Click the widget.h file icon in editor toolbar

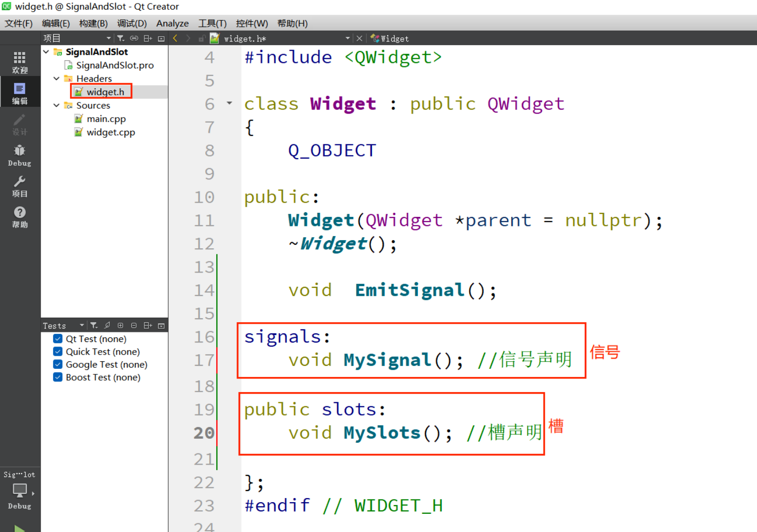215,39
